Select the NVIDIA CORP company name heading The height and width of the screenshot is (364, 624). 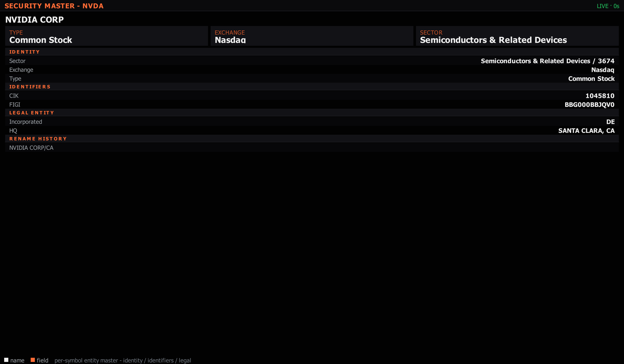[x=34, y=20]
